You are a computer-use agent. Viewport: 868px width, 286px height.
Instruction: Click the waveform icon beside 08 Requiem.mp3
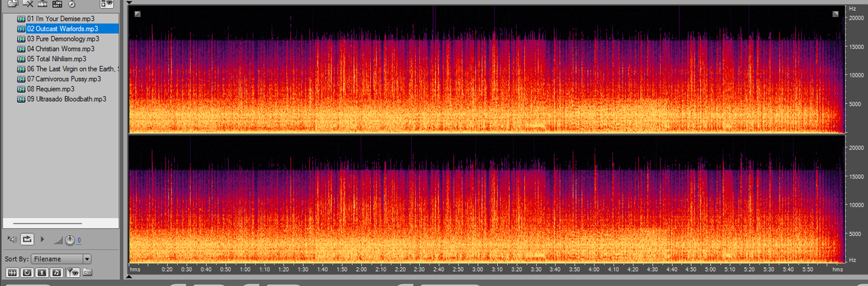21,89
